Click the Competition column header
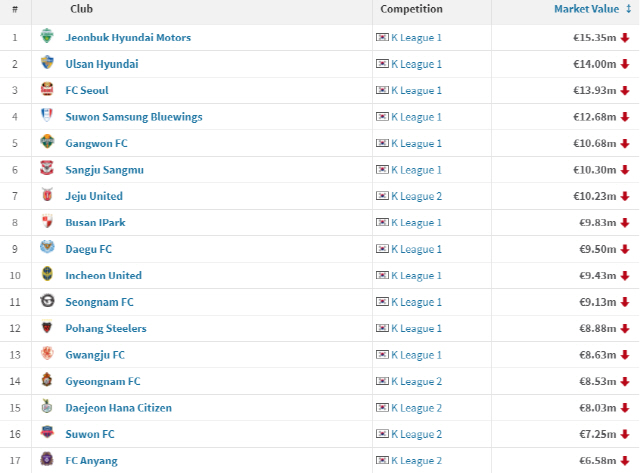 pos(411,9)
